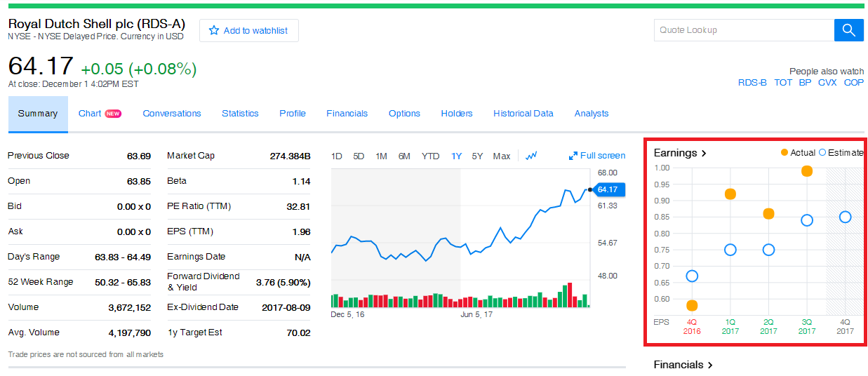Click 4Q 2016 estimate earnings circle

click(x=692, y=276)
